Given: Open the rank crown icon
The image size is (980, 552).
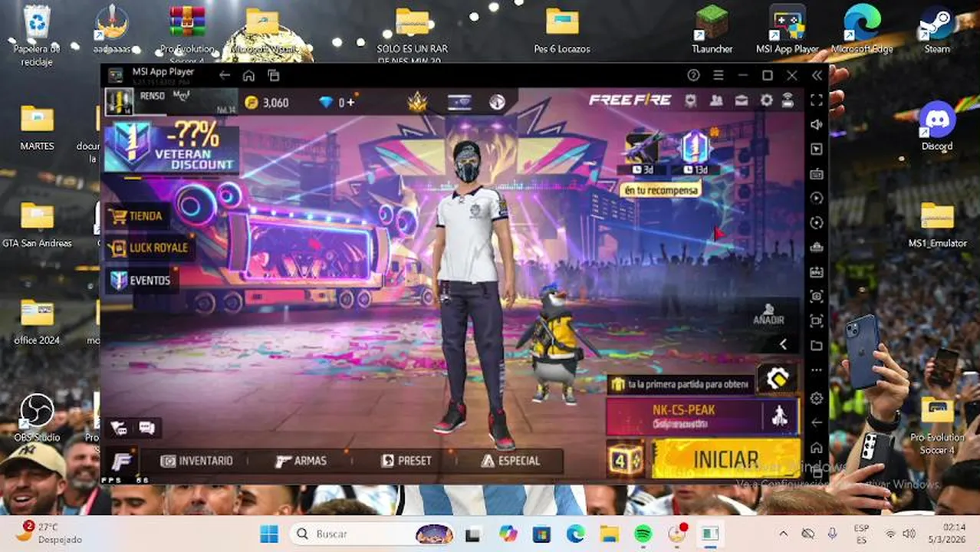Looking at the screenshot, I should [417, 102].
